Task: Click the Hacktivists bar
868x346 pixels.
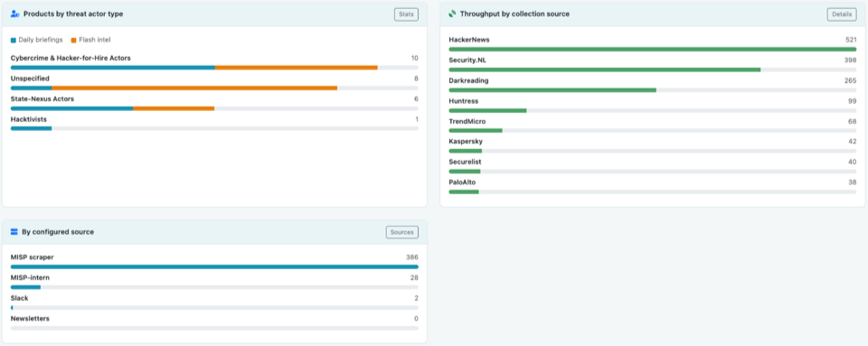Action: 214,129
